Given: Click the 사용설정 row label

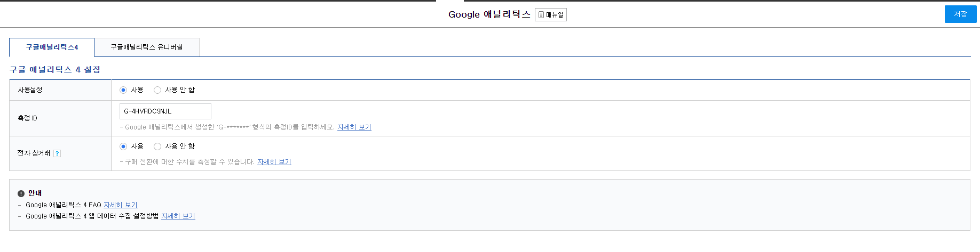Looking at the screenshot, I should [x=30, y=90].
